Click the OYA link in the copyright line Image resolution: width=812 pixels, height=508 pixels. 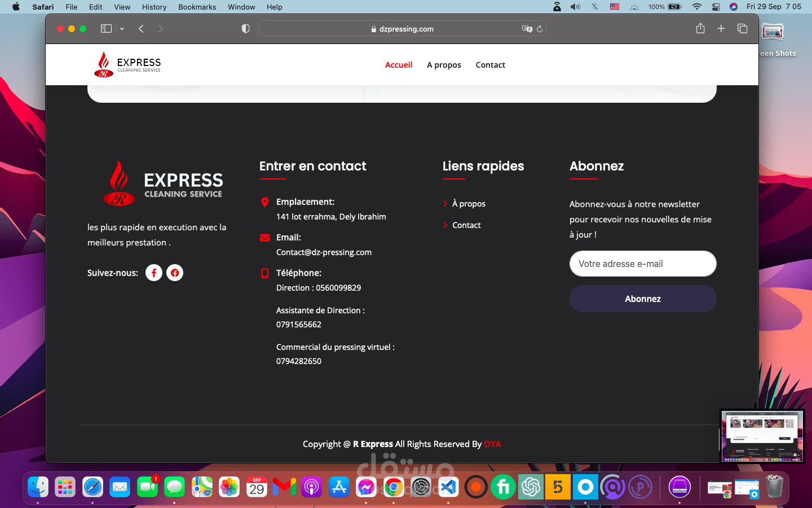492,444
